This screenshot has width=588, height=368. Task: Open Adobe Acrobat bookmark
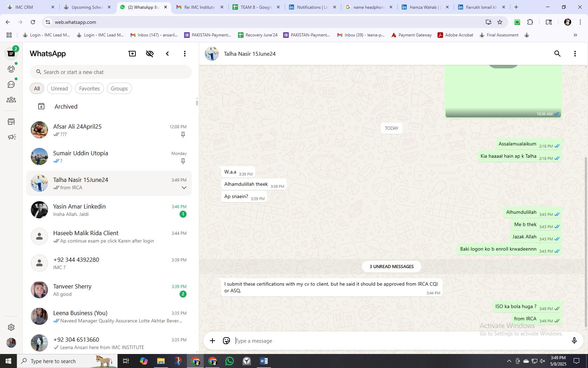[455, 35]
